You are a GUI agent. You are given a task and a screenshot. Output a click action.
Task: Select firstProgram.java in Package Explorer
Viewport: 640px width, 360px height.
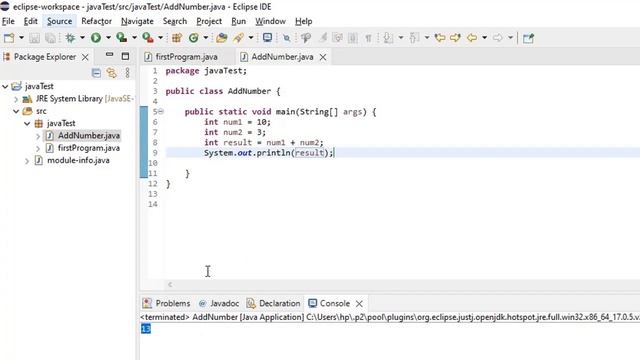point(89,148)
